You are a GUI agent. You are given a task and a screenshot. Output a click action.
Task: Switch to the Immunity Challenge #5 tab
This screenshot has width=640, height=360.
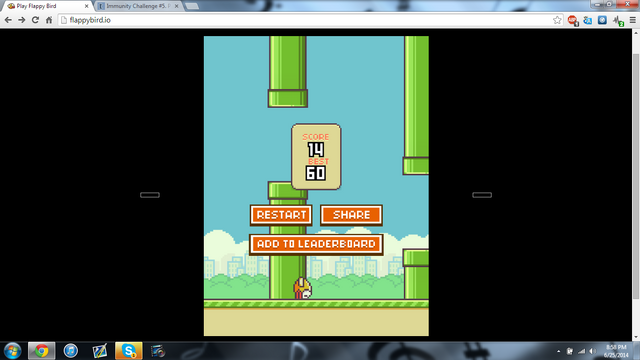coord(139,6)
